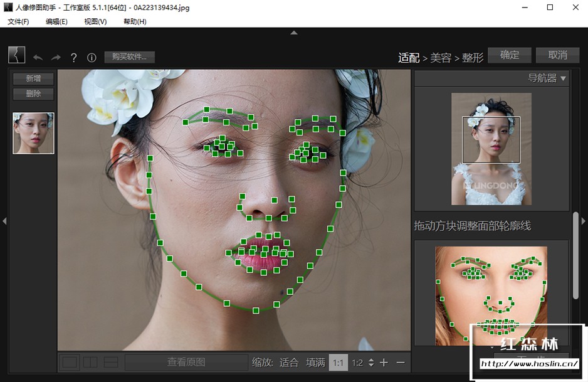Viewport: 588px width, 382px height.
Task: Switch to top-bottom split view
Action: click(110, 363)
